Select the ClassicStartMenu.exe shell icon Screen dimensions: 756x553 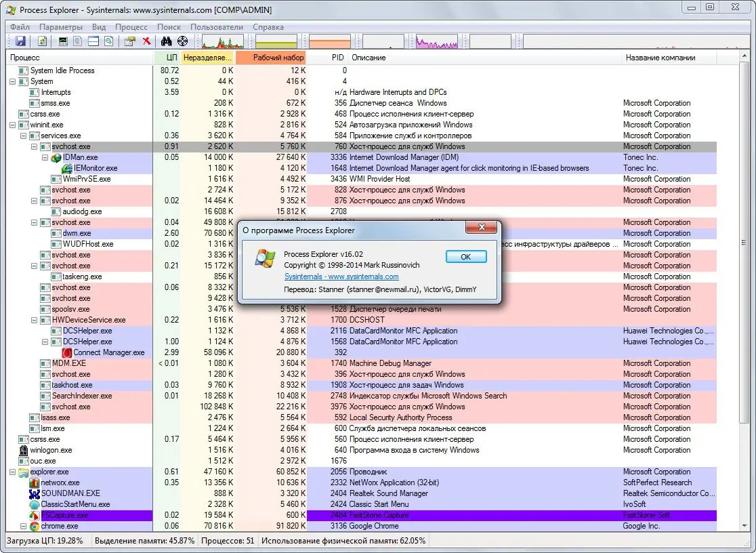click(x=35, y=504)
